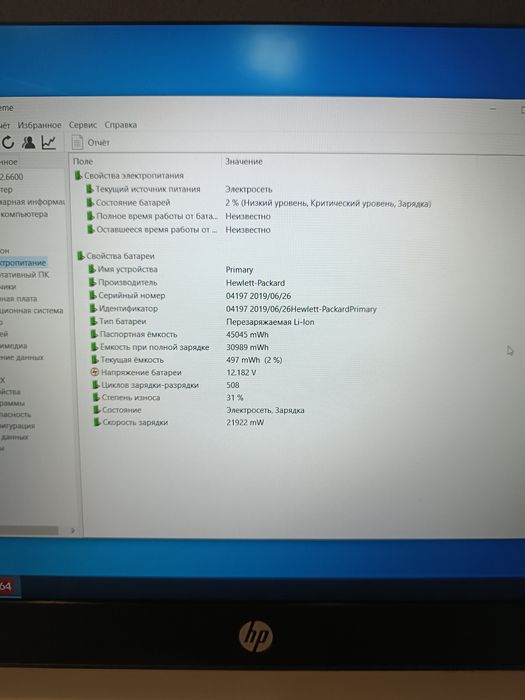Click the icon beside Степень износа
The image size is (525, 700).
[x=96, y=397]
